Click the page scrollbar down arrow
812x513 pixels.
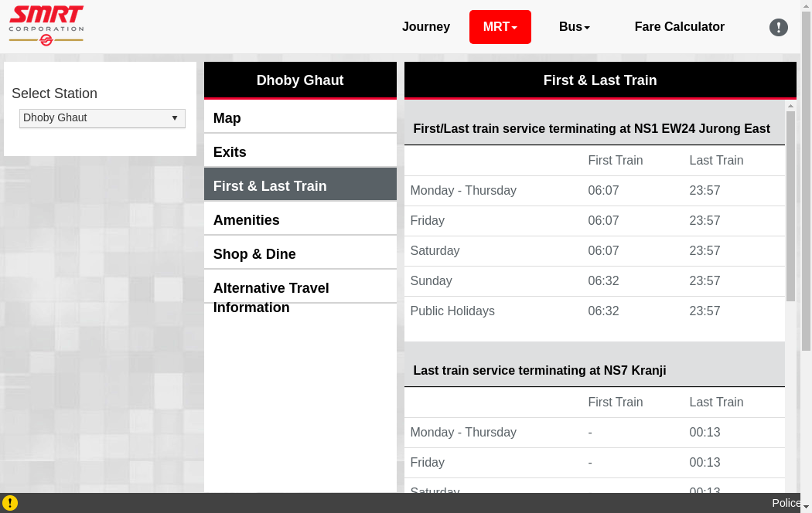[x=806, y=506]
